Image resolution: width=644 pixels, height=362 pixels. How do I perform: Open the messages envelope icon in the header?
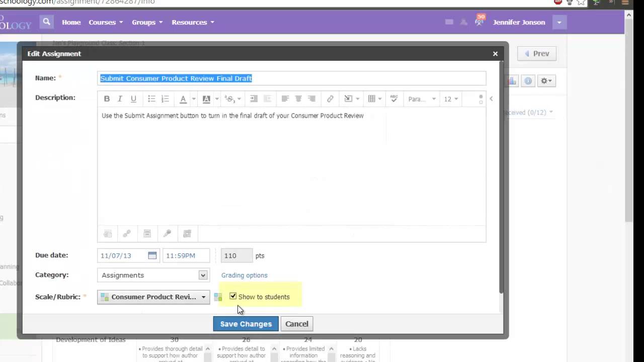449,22
